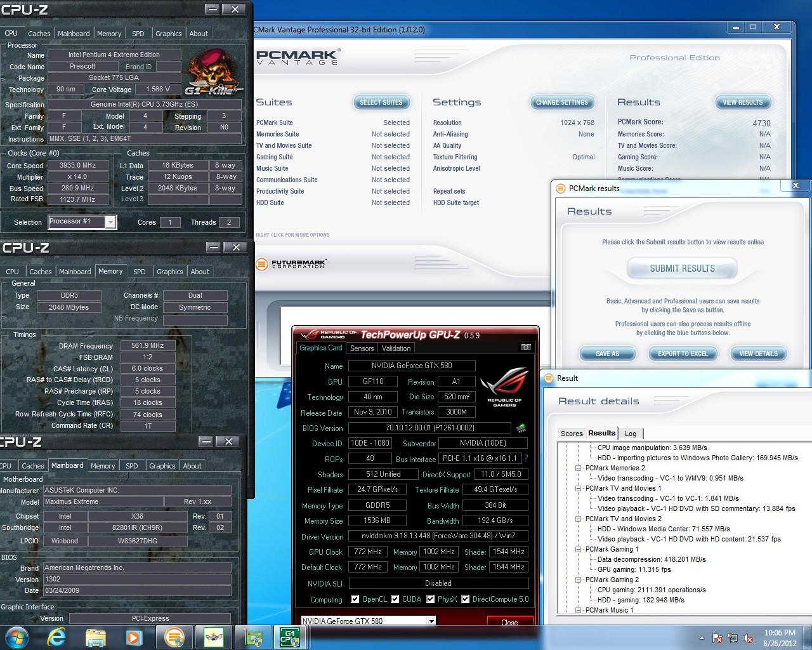Click the GPU-Z Close button
This screenshot has width=812, height=650.
(x=509, y=622)
